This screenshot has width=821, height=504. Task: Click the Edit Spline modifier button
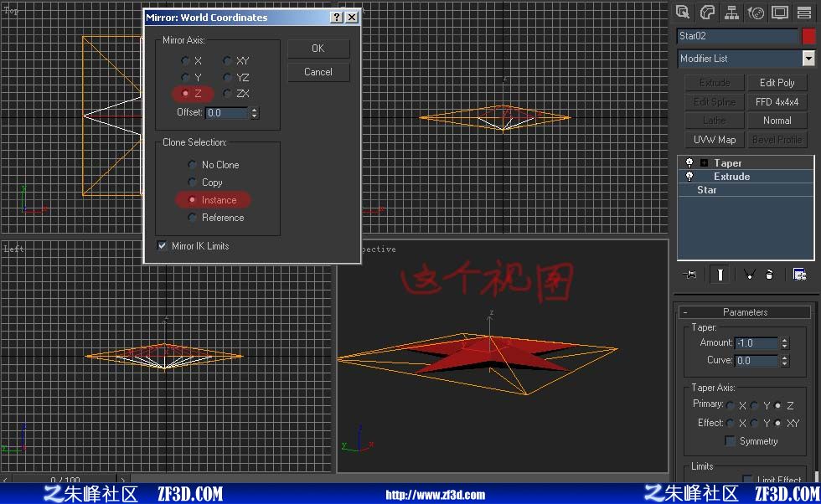714,101
